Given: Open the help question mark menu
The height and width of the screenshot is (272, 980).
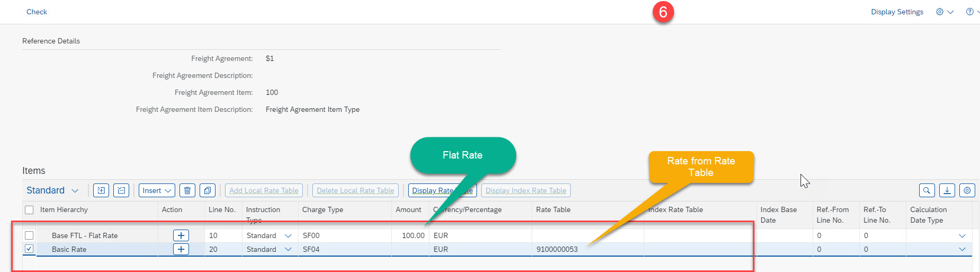Looking at the screenshot, I should [970, 12].
